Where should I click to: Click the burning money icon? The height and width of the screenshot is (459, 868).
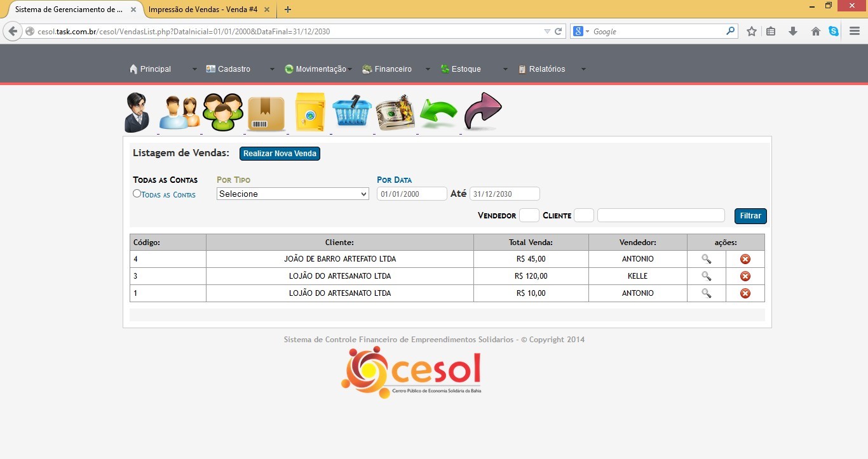(x=395, y=112)
